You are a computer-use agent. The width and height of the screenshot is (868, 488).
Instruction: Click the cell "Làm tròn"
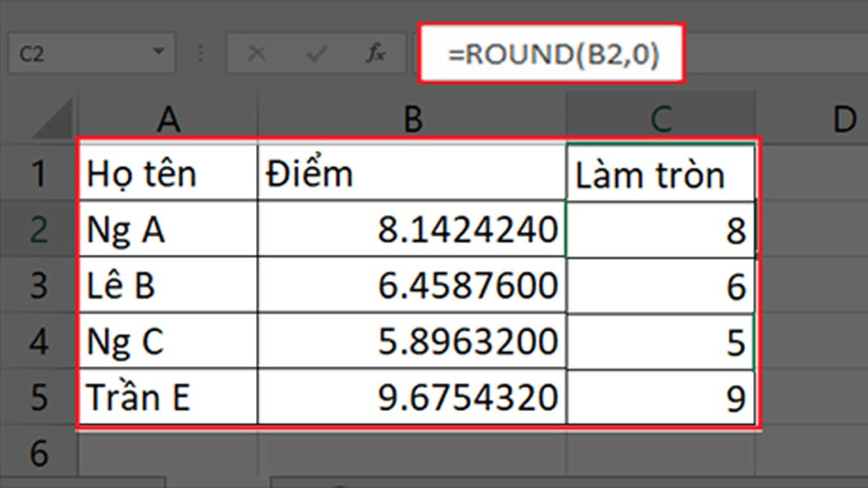(661, 172)
